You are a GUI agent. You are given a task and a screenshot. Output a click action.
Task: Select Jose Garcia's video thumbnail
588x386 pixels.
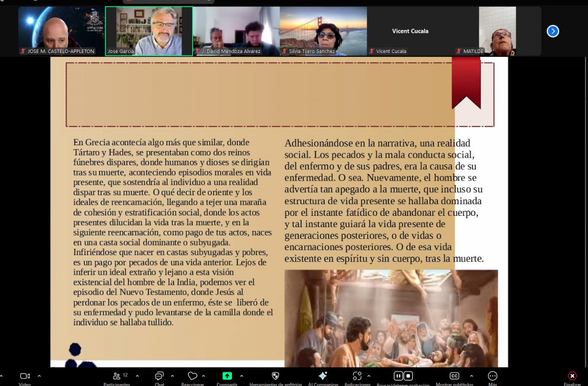click(x=149, y=31)
